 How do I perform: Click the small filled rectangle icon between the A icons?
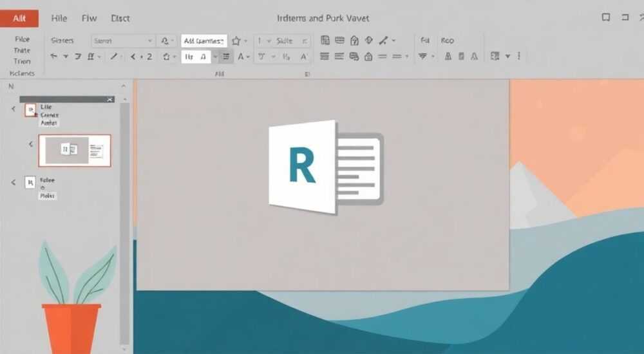(x=461, y=56)
